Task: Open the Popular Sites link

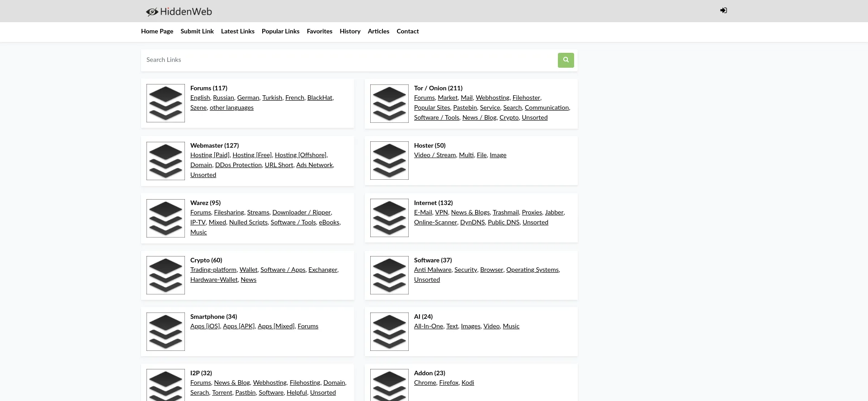Action: 432,108
